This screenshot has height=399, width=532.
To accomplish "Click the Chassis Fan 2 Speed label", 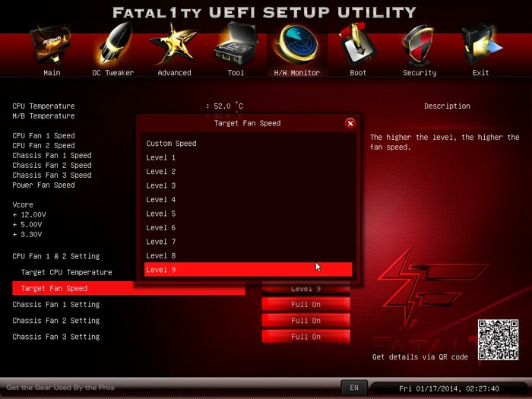I will 52,165.
